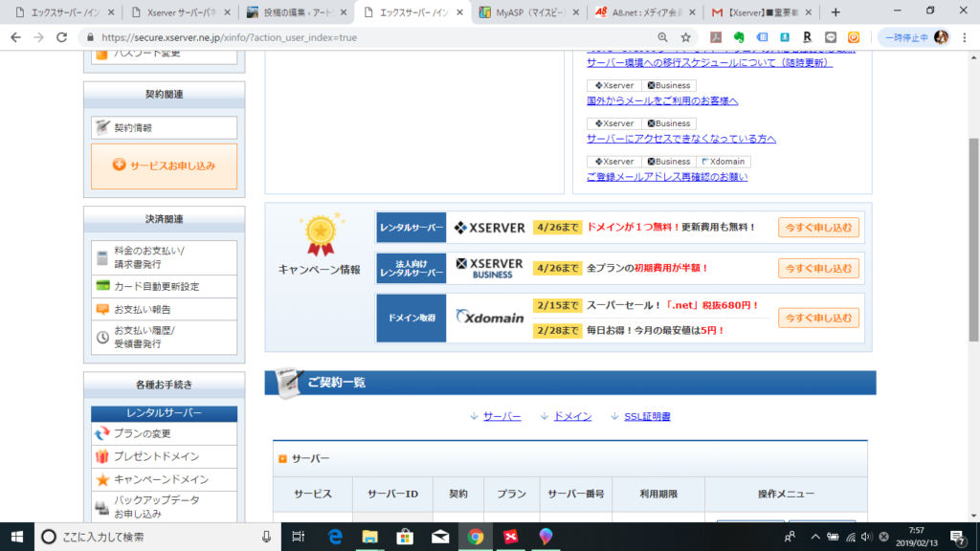
Task: Open Microsoft Store from the taskbar
Action: [405, 537]
